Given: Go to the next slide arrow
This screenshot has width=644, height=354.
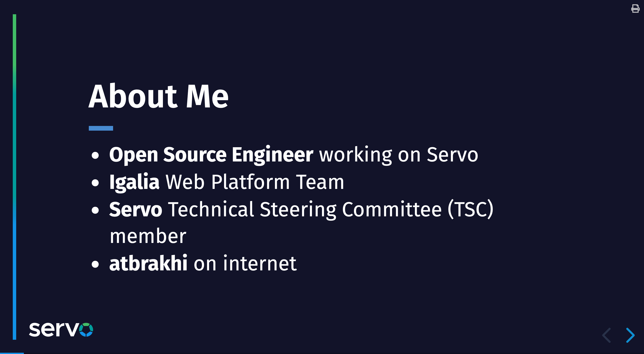Looking at the screenshot, I should click(630, 335).
